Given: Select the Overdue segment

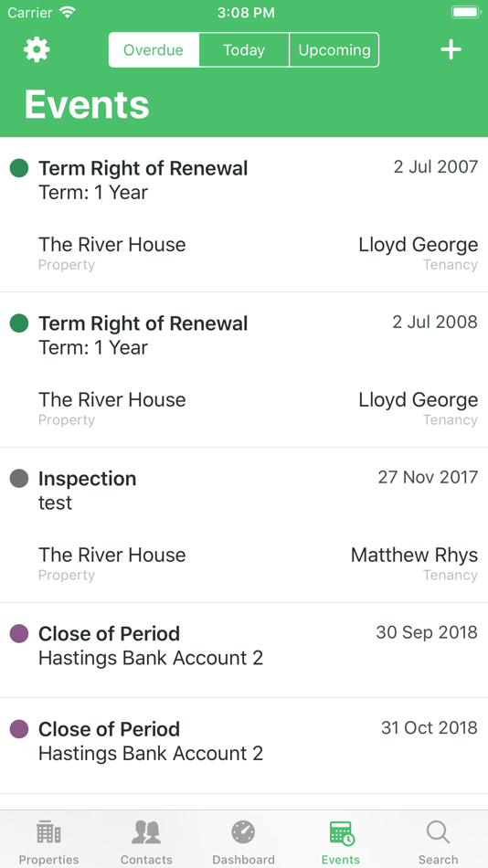Looking at the screenshot, I should click(154, 50).
